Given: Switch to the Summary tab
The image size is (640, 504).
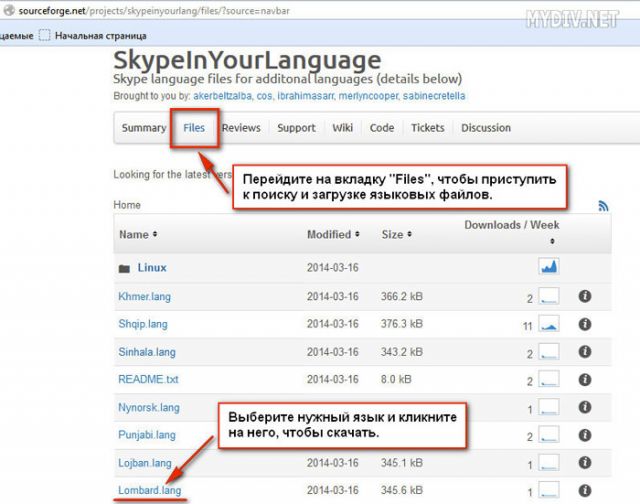Looking at the screenshot, I should (x=144, y=128).
